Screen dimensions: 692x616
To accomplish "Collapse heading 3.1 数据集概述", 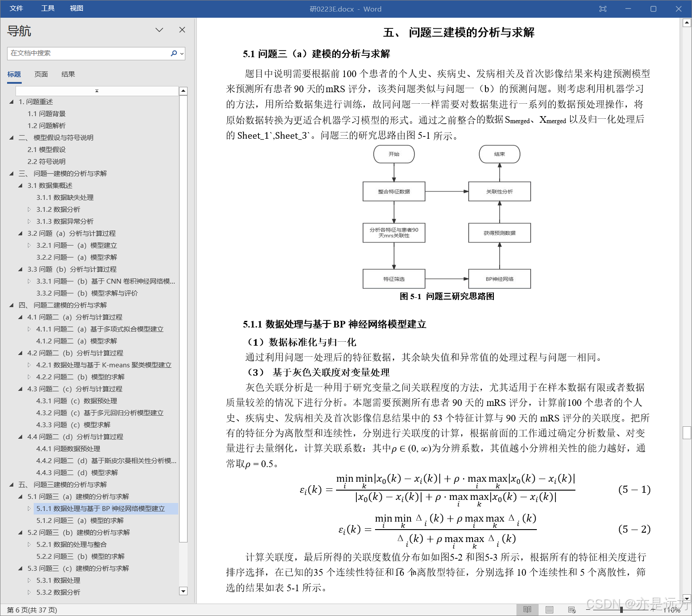I will click(x=20, y=186).
